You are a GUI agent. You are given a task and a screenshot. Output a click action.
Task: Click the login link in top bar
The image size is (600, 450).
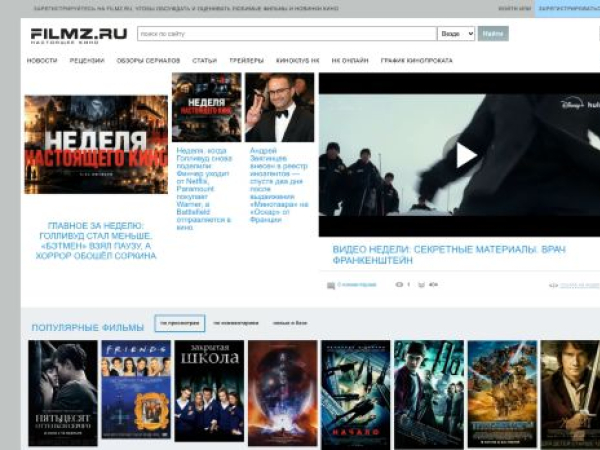point(515,8)
